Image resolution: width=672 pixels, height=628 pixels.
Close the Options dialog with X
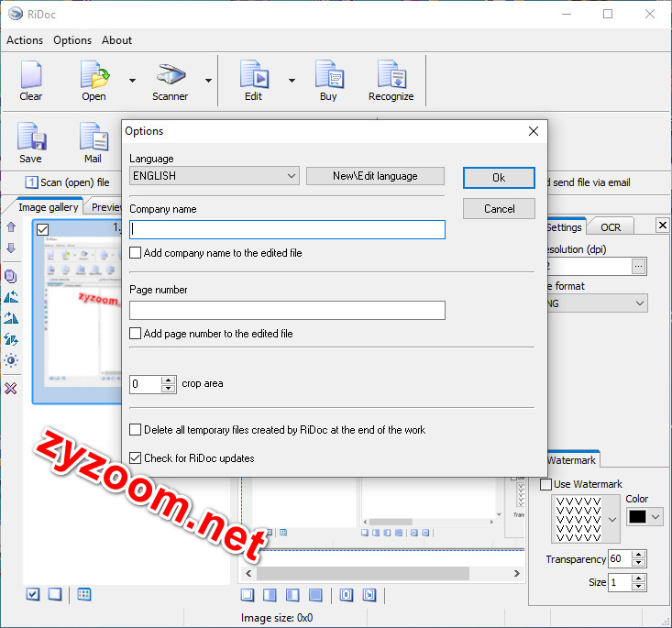(534, 131)
